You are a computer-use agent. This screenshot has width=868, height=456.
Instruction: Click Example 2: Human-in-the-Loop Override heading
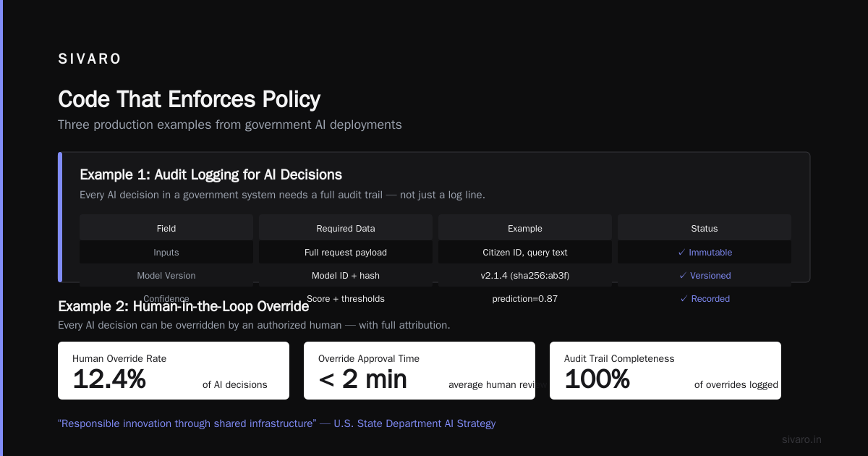coord(183,306)
